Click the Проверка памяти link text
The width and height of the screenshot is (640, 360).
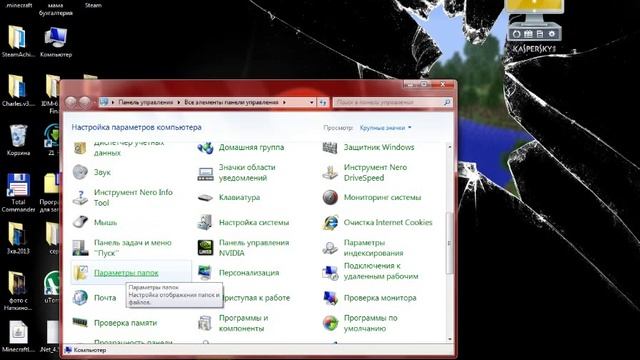coord(125,323)
